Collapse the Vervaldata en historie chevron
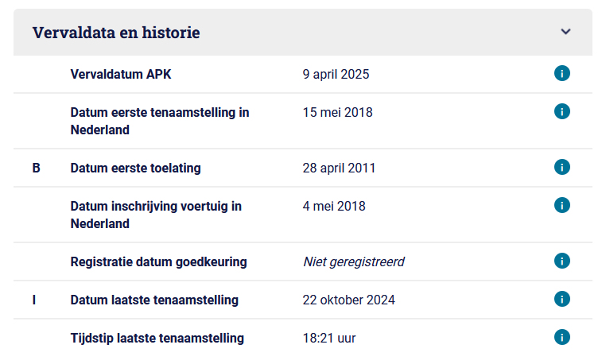This screenshot has height=364, width=602. coord(565,32)
